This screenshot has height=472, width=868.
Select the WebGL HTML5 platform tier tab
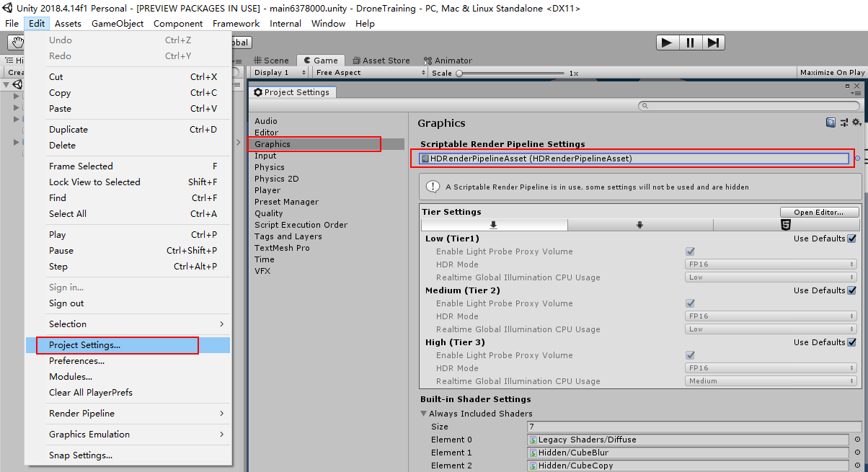point(786,225)
